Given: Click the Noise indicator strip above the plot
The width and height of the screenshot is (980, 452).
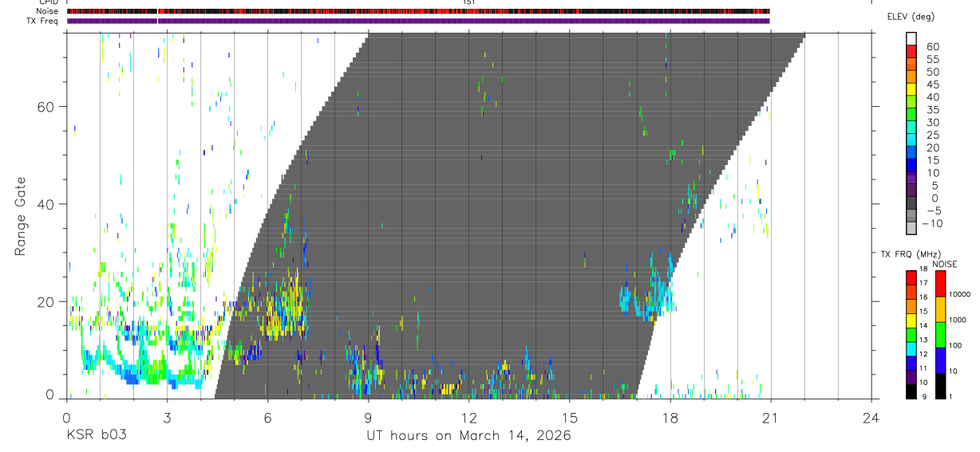Looking at the screenshot, I should (417, 11).
